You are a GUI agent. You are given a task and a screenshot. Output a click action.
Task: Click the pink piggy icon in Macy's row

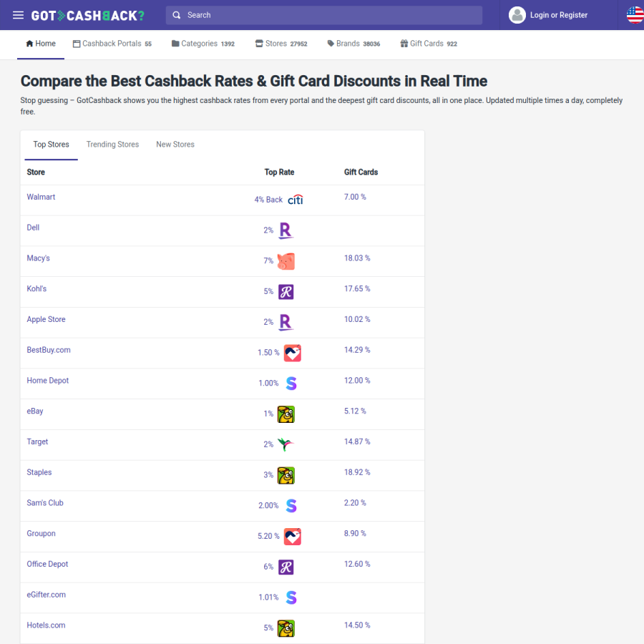286,261
